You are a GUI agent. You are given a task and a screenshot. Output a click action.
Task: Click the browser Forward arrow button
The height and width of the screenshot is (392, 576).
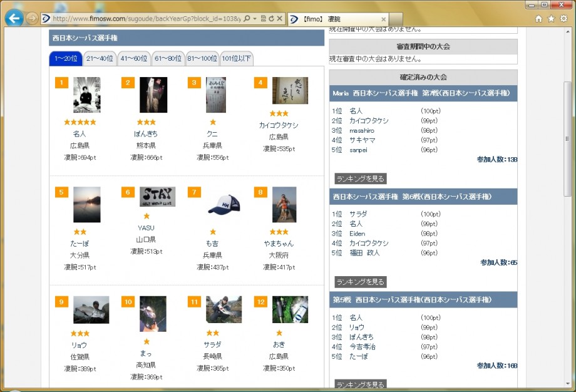tap(32, 18)
